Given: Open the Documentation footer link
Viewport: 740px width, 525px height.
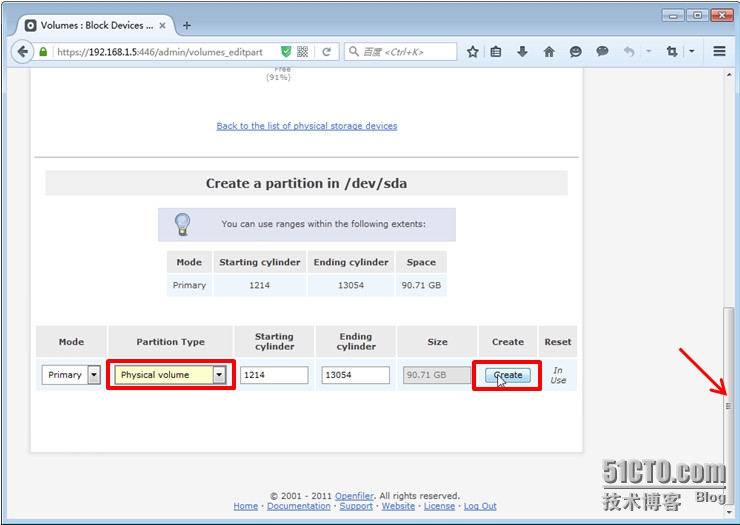Looking at the screenshot, I should [299, 506].
